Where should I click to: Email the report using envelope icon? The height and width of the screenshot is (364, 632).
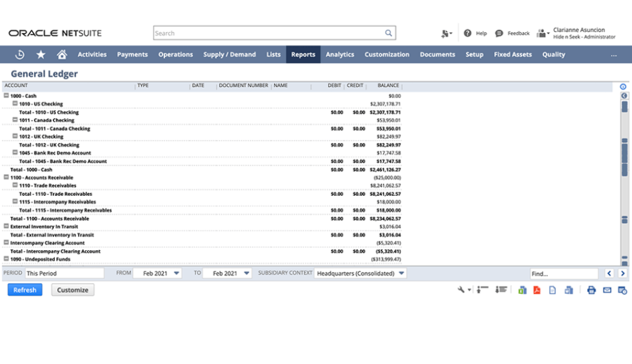pos(607,290)
